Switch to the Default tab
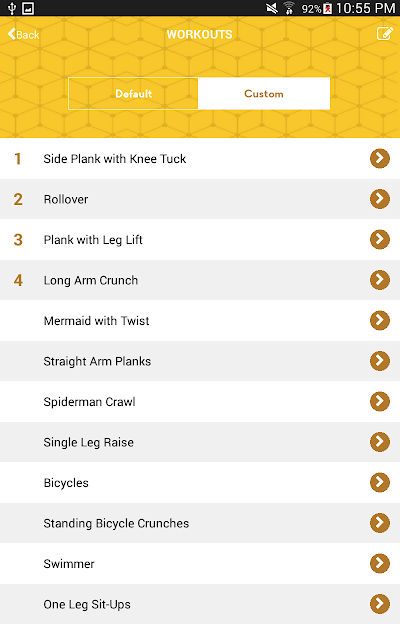Image resolution: width=400 pixels, height=640 pixels. [133, 93]
